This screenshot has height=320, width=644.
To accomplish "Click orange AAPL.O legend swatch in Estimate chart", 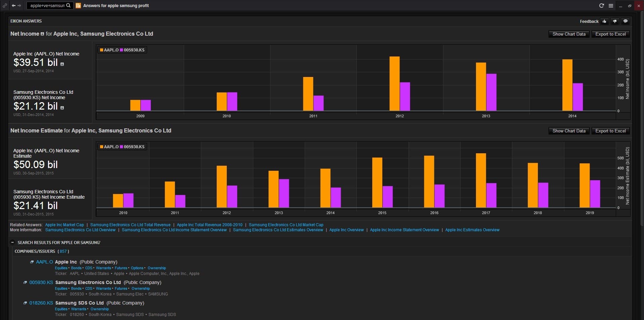I will pyautogui.click(x=101, y=147).
